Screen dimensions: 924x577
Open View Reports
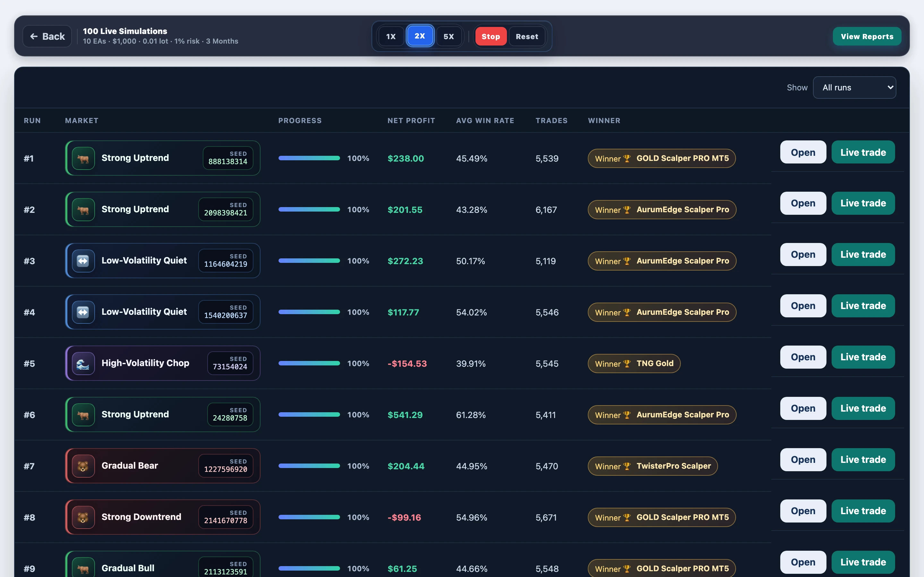coord(867,36)
